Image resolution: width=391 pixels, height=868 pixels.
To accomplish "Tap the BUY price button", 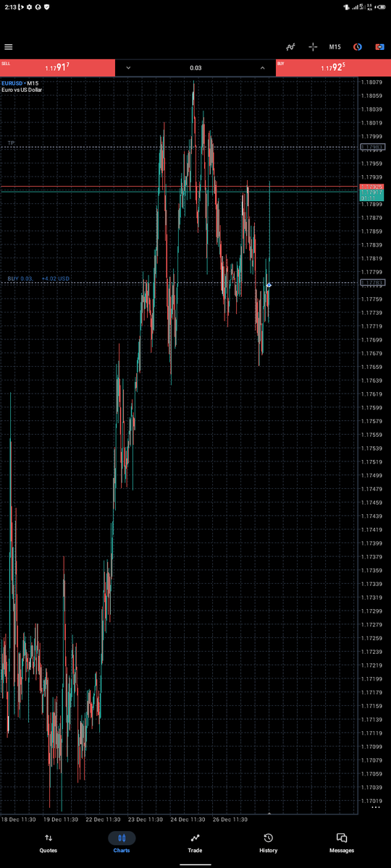I will click(333, 67).
